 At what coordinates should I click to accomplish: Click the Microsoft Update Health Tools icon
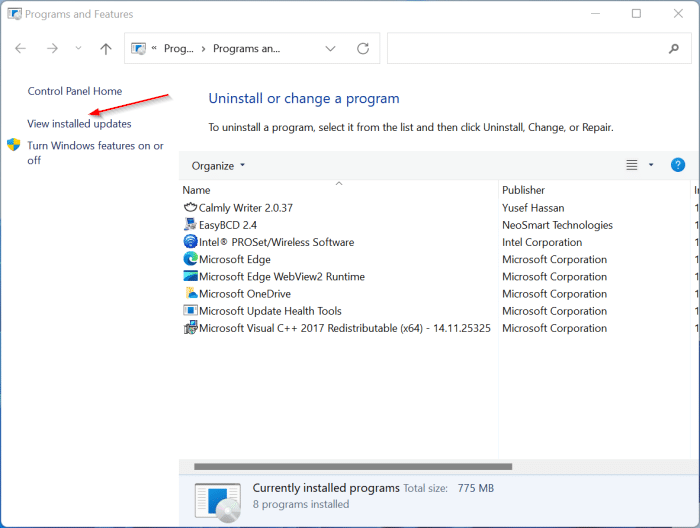pos(190,311)
